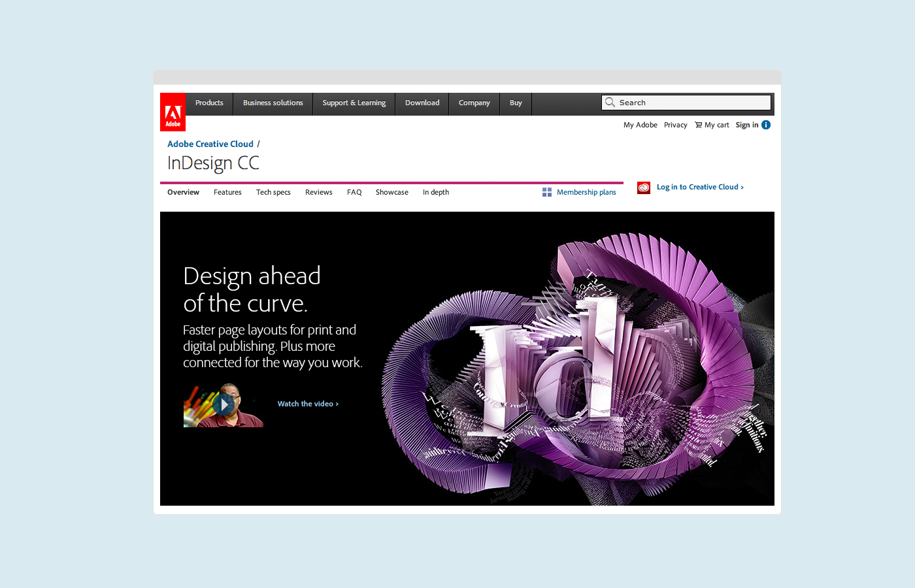
Task: Open the Support & Learning menu
Action: click(354, 103)
